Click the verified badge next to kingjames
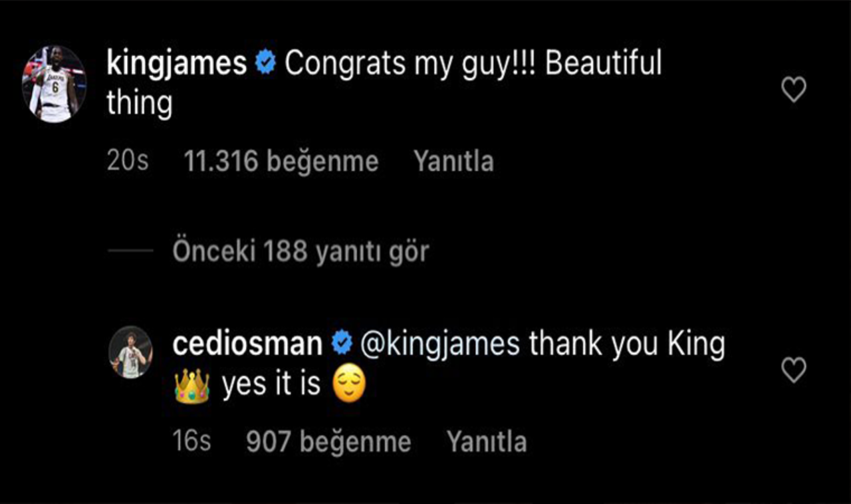Viewport: 851px width, 504px height. (x=266, y=64)
